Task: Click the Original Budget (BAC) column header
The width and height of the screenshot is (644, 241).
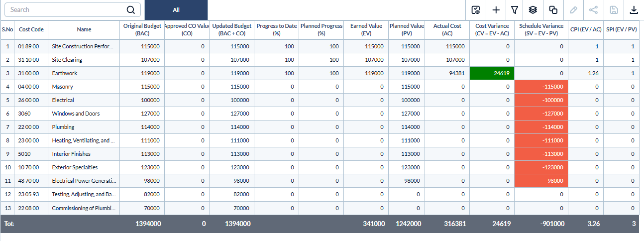Action: point(142,29)
